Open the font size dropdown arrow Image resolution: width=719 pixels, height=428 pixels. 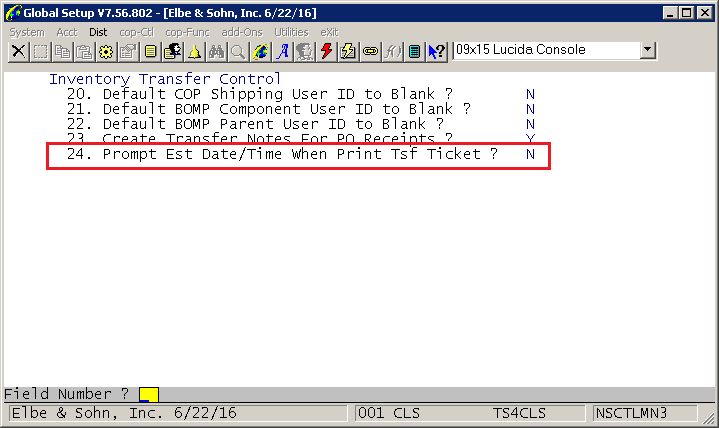pyautogui.click(x=647, y=50)
